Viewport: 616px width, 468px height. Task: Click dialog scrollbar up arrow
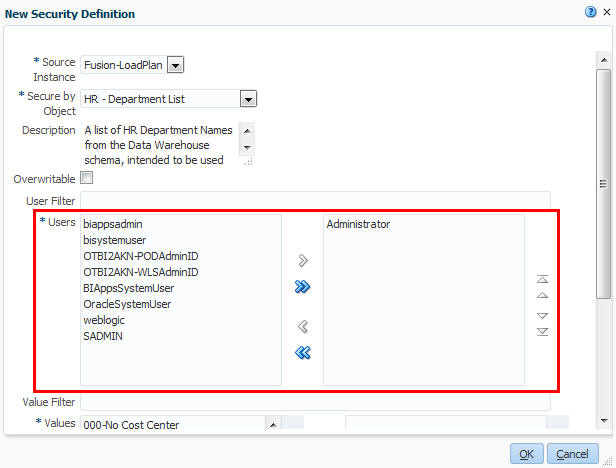click(x=604, y=60)
